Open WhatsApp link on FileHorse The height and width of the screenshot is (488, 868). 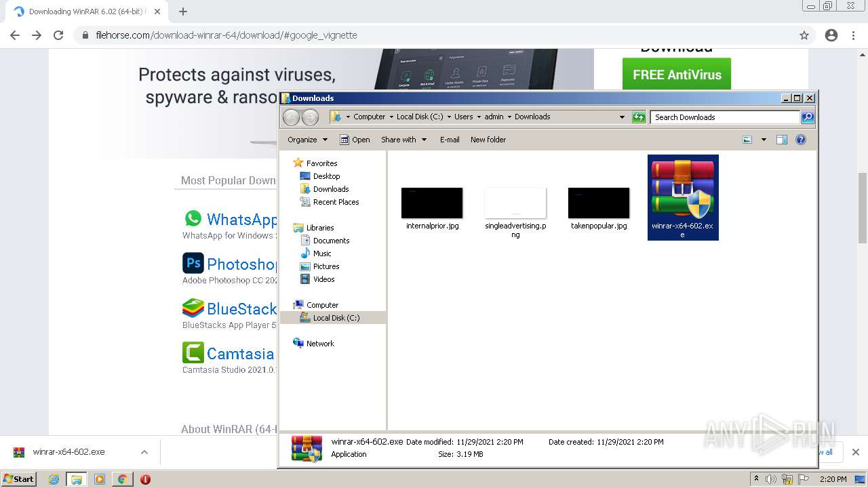241,220
